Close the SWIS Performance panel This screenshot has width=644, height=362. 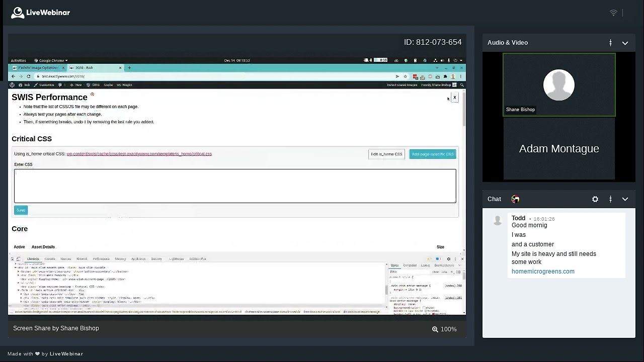[x=455, y=98]
